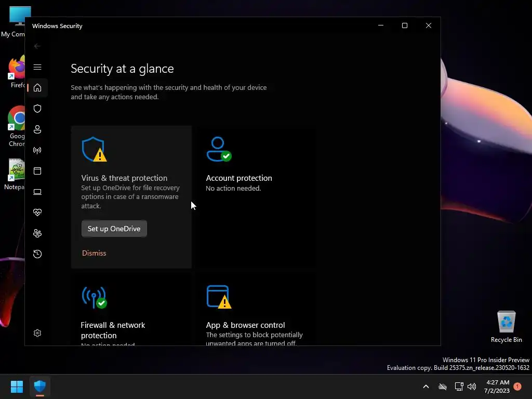Open Settings gear in the sidebar
Image resolution: width=532 pixels, height=399 pixels.
coord(37,333)
